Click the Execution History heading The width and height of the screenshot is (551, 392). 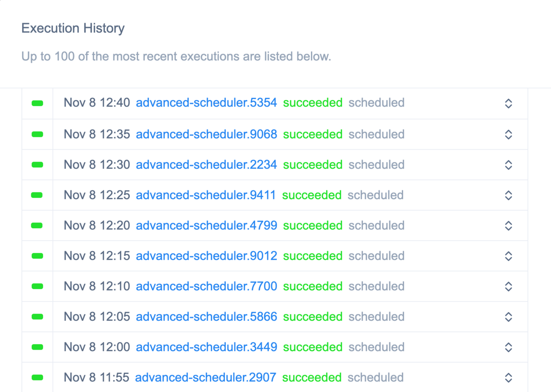73,28
